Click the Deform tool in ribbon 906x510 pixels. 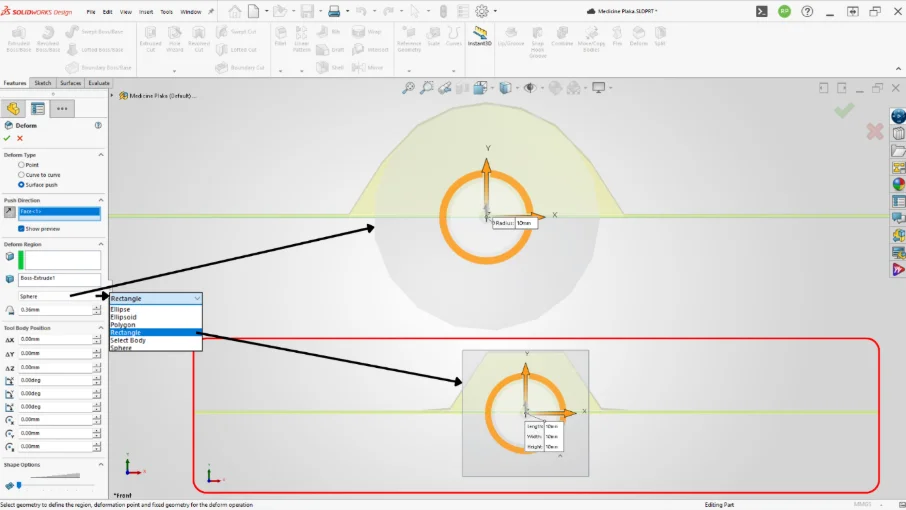click(x=638, y=36)
